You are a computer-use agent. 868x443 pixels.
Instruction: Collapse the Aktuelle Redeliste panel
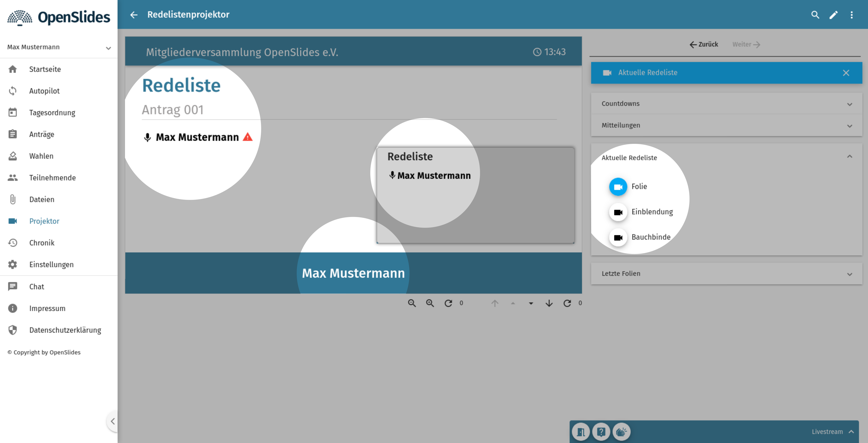click(726, 157)
